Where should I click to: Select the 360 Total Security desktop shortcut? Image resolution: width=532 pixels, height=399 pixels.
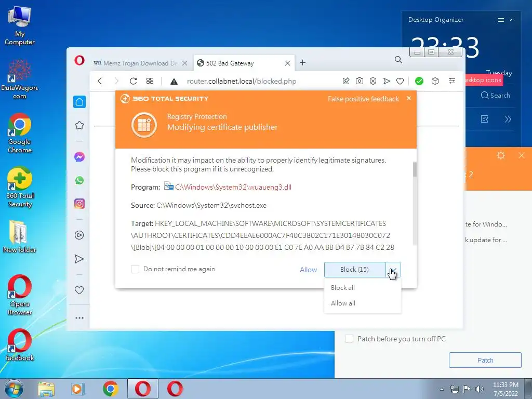[x=20, y=187]
